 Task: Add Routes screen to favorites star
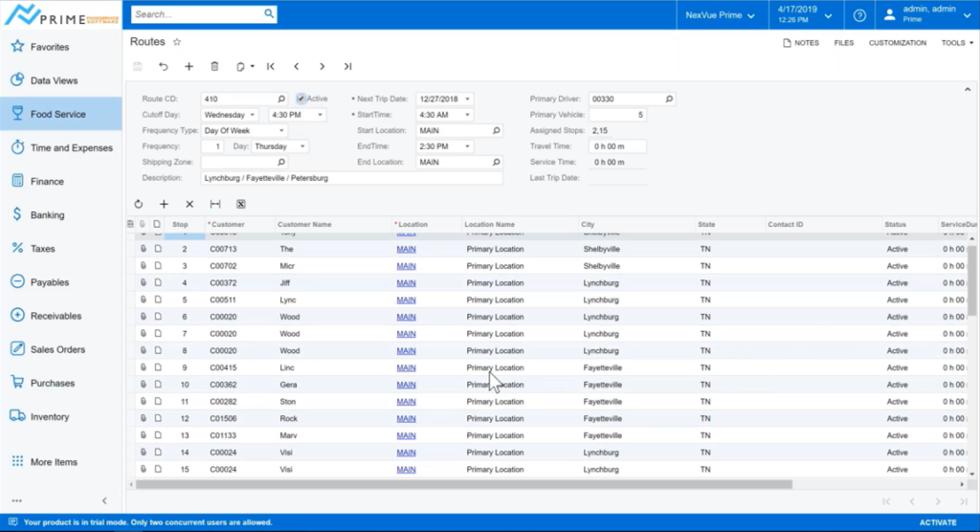pyautogui.click(x=177, y=42)
